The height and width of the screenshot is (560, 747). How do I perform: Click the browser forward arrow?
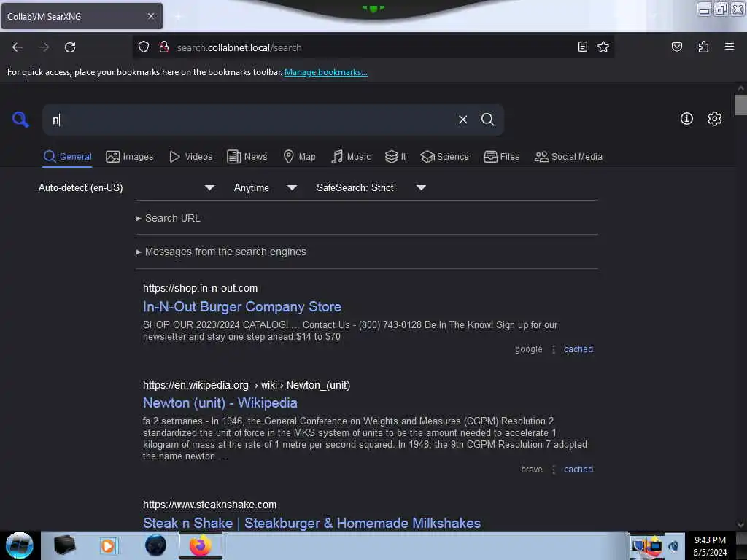pos(44,47)
